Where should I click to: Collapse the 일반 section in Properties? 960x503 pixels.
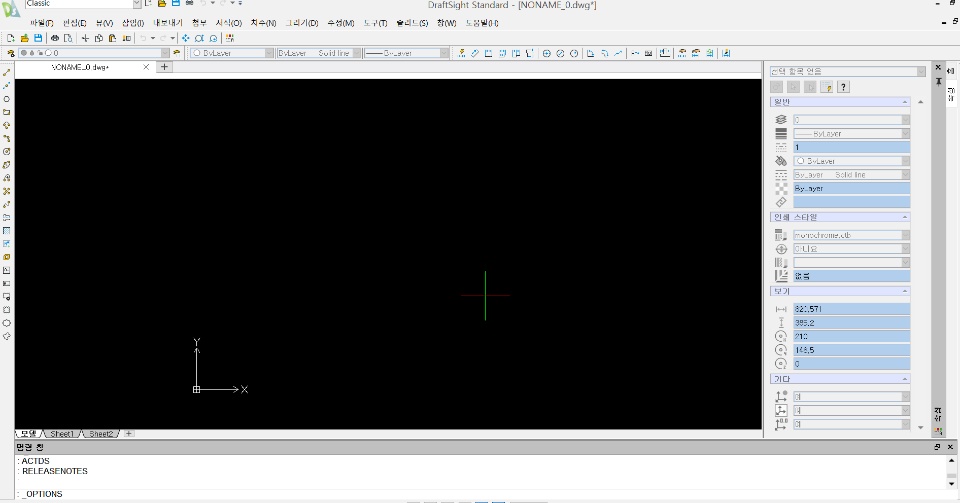point(905,102)
